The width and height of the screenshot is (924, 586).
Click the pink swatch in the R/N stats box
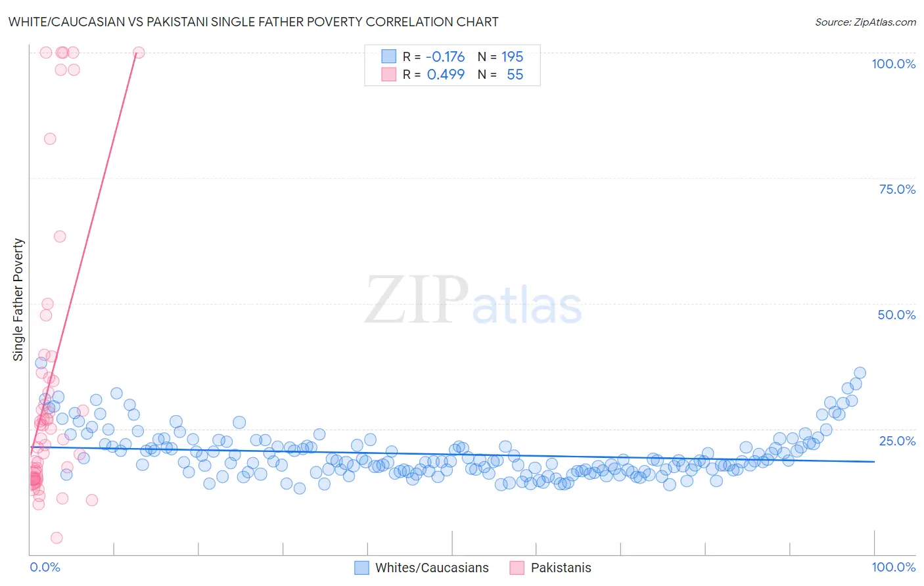click(x=389, y=74)
